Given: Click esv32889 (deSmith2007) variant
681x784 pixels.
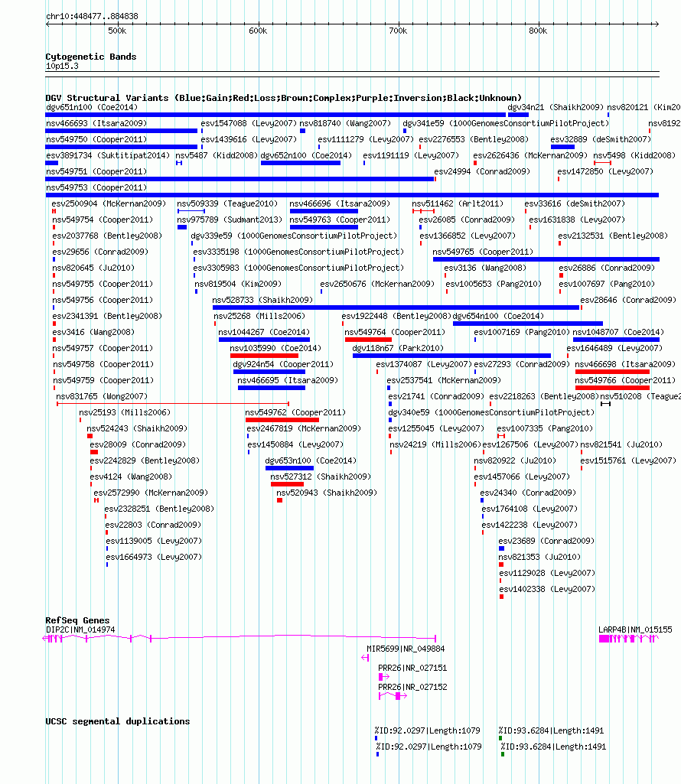Looking at the screenshot, I should click(562, 147).
